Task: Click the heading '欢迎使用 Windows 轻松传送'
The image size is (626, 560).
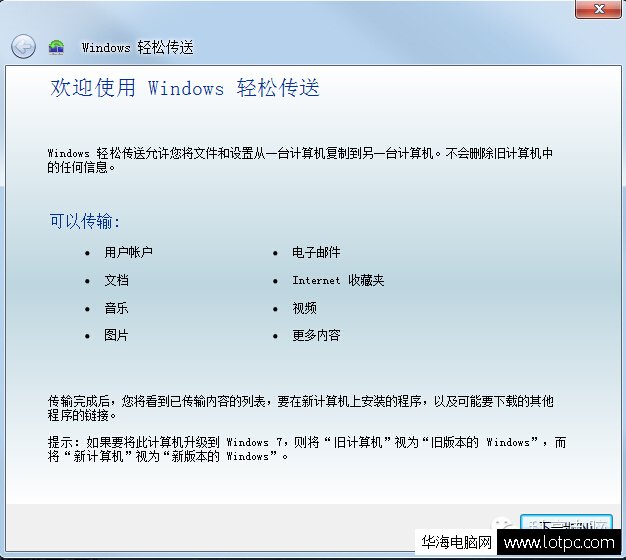Action: [x=185, y=88]
